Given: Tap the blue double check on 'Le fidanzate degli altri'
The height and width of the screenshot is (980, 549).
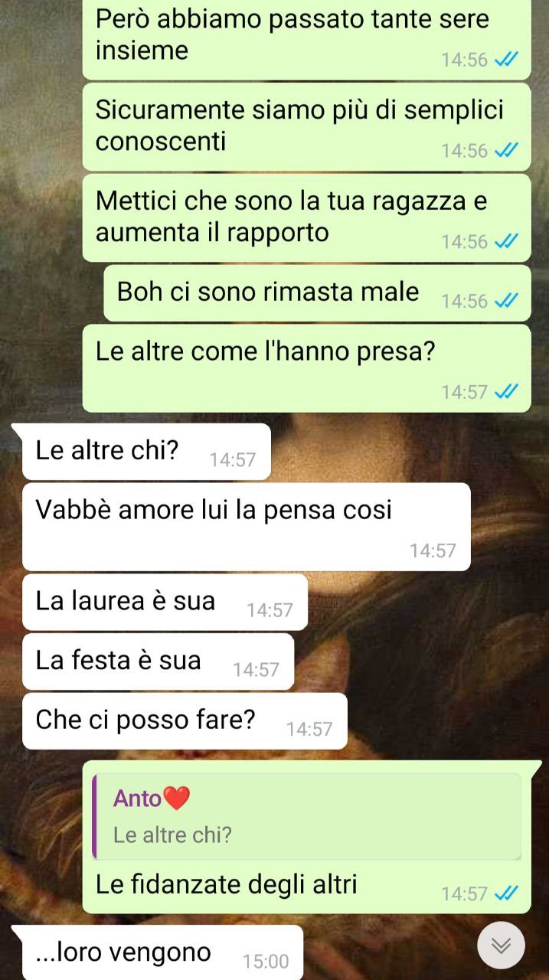Looking at the screenshot, I should click(507, 893).
